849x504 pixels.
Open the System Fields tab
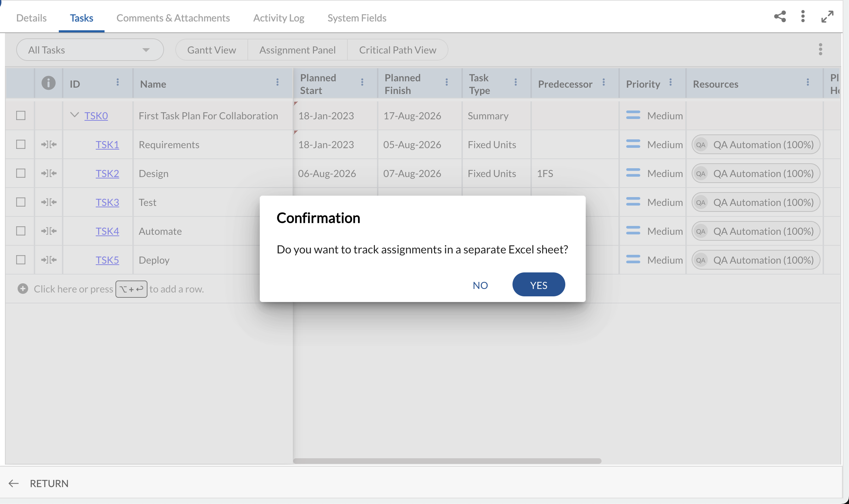coord(357,18)
